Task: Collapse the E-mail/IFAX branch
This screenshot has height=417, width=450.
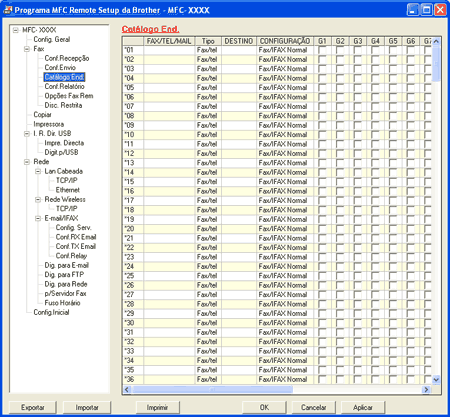Action: click(x=38, y=219)
